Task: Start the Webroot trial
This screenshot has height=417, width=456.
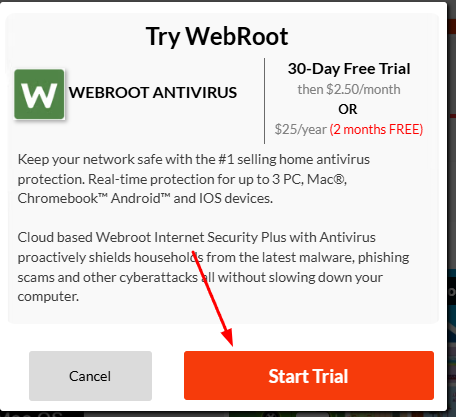Action: tap(309, 375)
